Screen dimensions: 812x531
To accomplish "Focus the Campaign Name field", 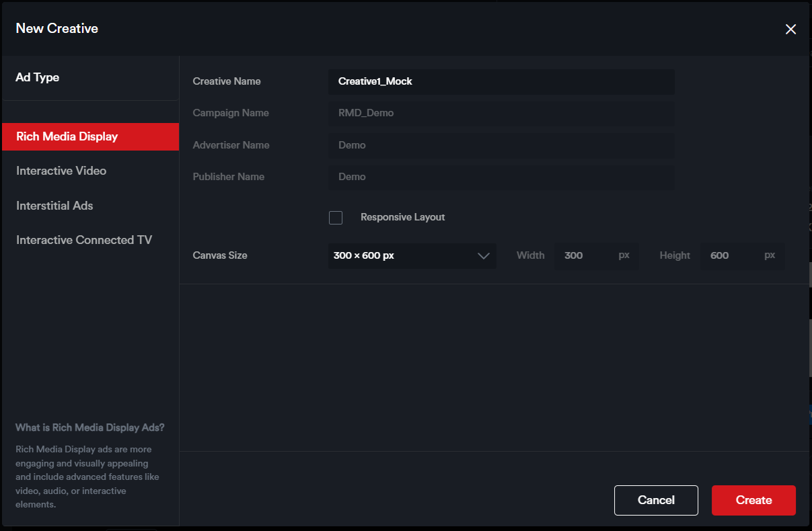I will pos(501,113).
